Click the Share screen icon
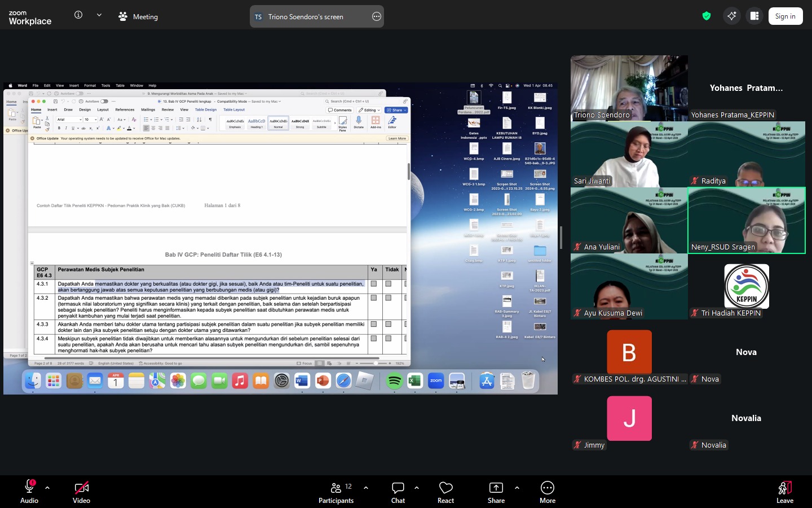The image size is (812, 508). tap(496, 488)
